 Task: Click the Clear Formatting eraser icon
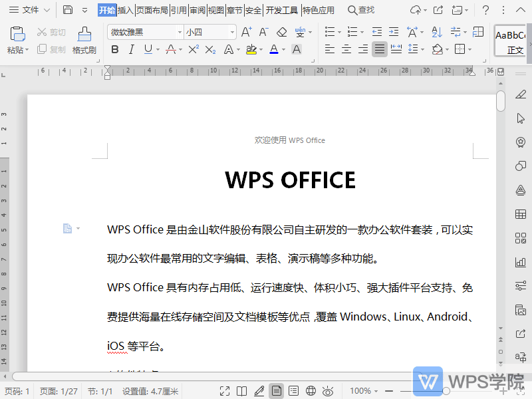point(281,31)
